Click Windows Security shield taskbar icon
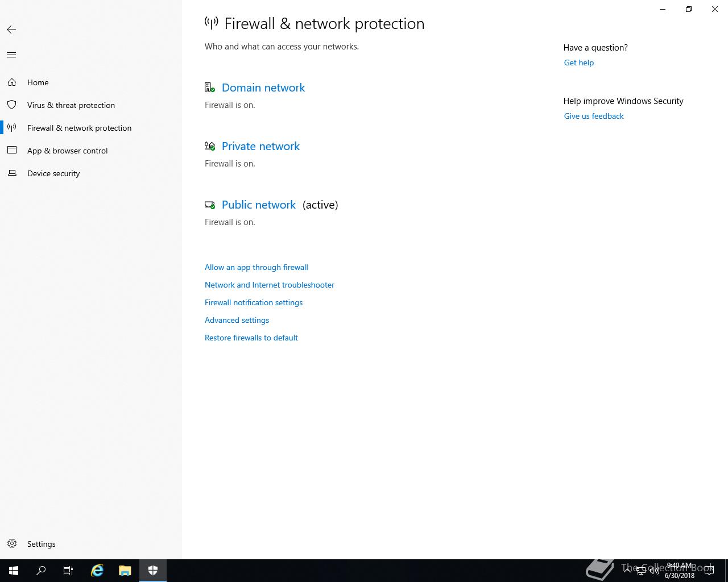This screenshot has width=728, height=582. [153, 571]
